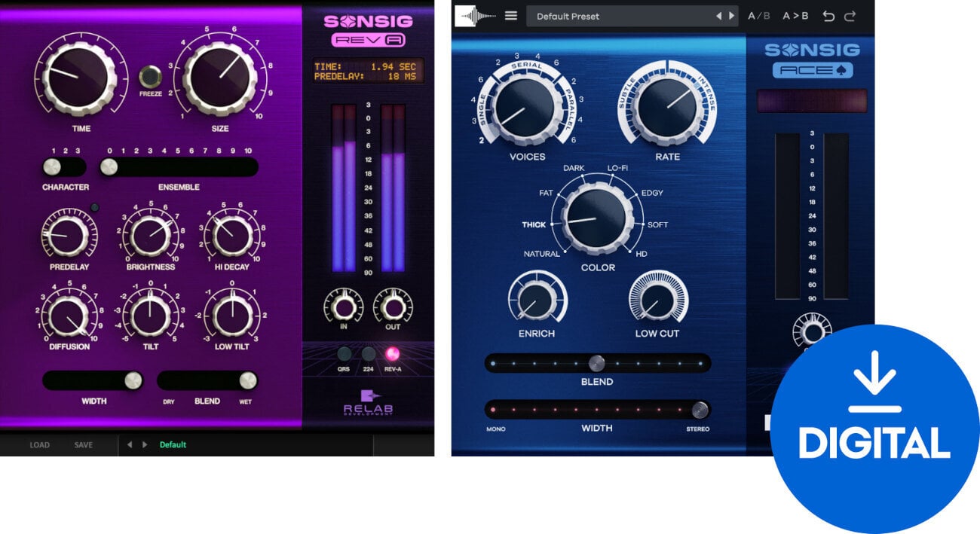Open the hamburger menu in Sonsig ACE
The width and height of the screenshot is (980, 534).
[511, 16]
